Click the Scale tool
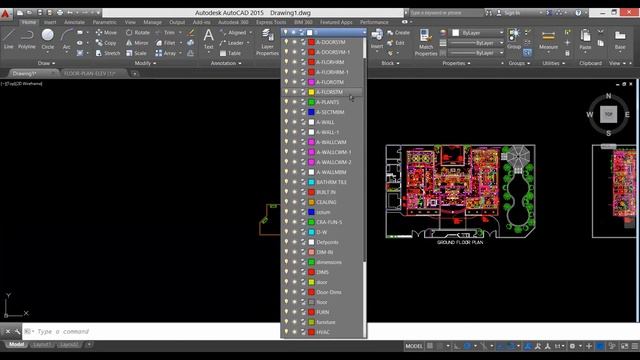640x360 pixels. 136,53
